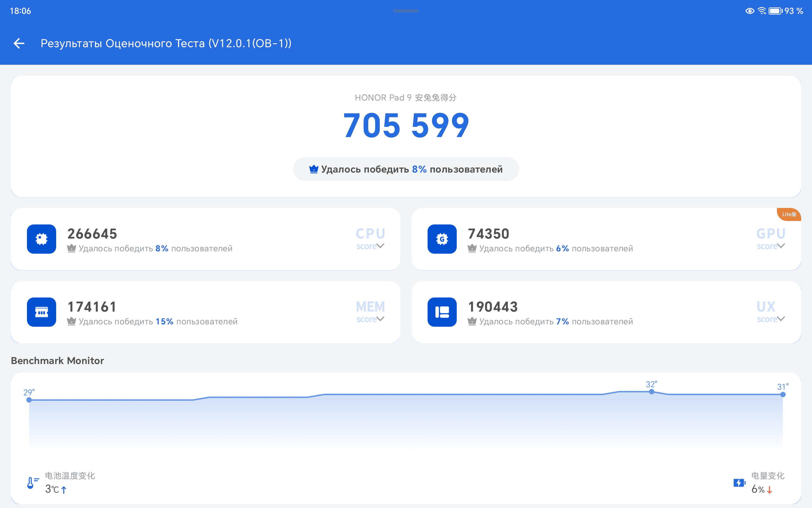Tap the blue temperature up arrow
The height and width of the screenshot is (508, 812).
click(64, 490)
